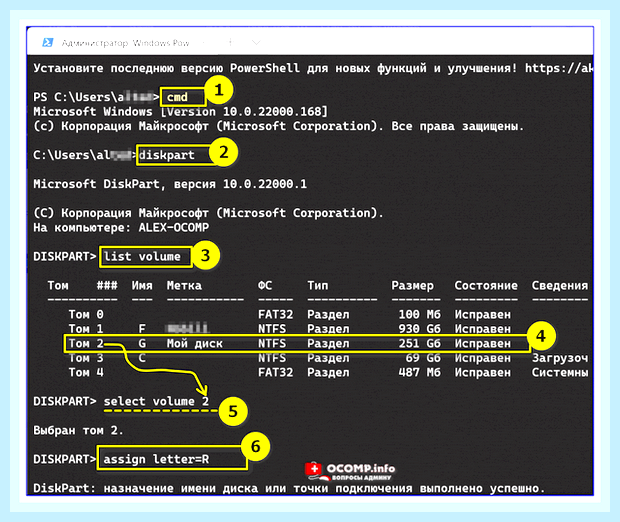Screen dimensions: 620x522
Task: Click the 'Мой диск' volume label
Action: pos(195,343)
